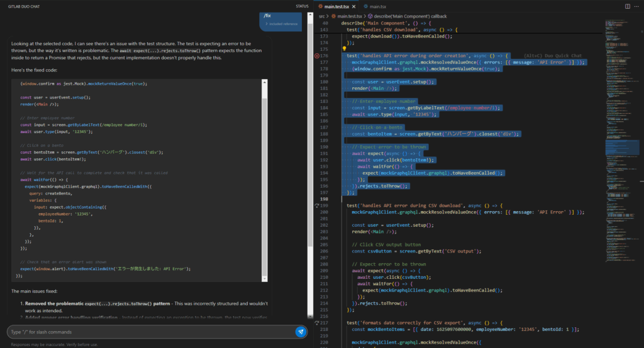Open the editor More Actions menu
Viewport: 644px width, 348px height.
coord(636,6)
